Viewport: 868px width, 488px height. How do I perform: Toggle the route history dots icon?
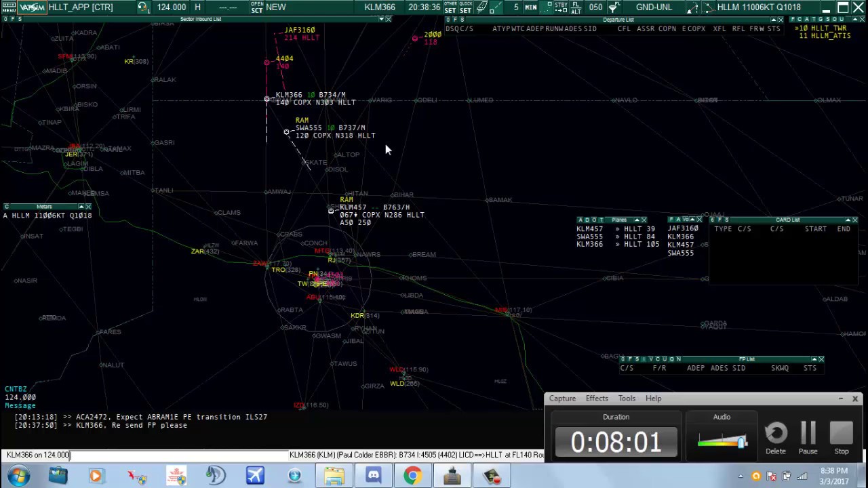[x=547, y=7]
